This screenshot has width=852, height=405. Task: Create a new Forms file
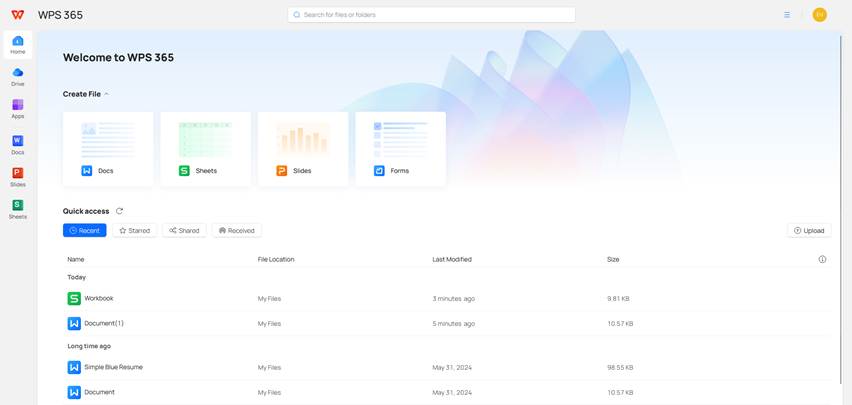point(400,149)
